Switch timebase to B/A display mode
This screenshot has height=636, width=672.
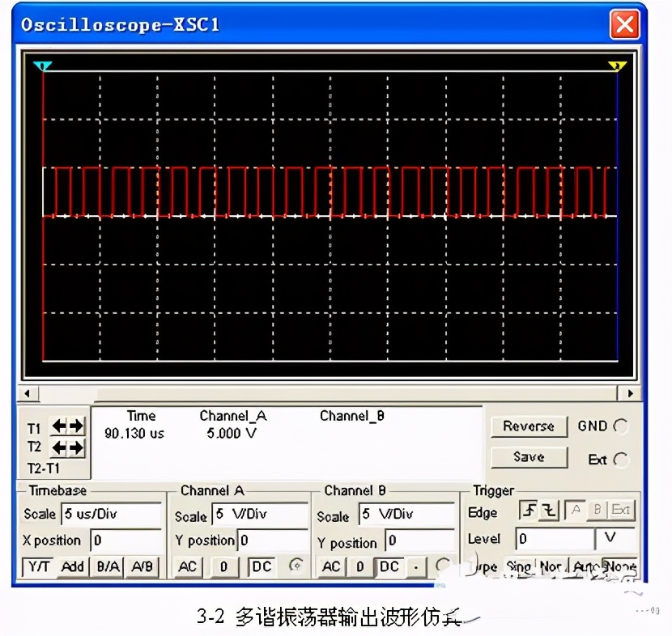(x=107, y=566)
